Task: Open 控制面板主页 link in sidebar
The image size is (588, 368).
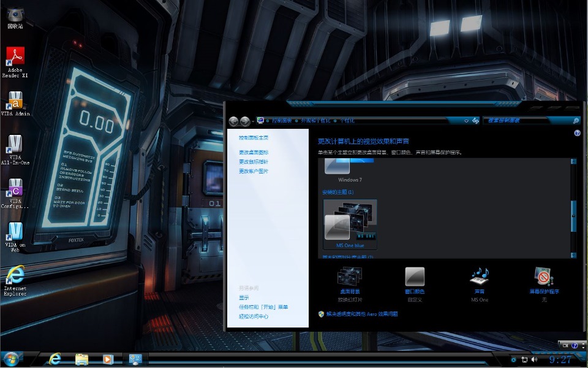Action: tap(254, 138)
